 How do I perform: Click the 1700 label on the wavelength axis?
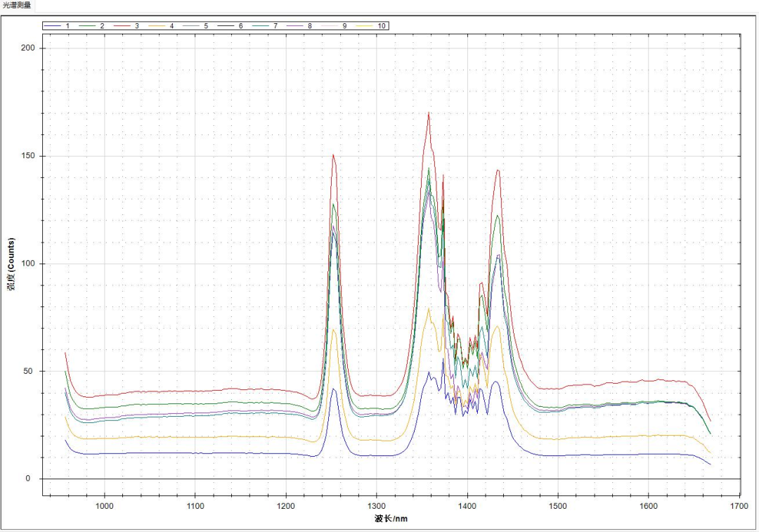pyautogui.click(x=739, y=506)
